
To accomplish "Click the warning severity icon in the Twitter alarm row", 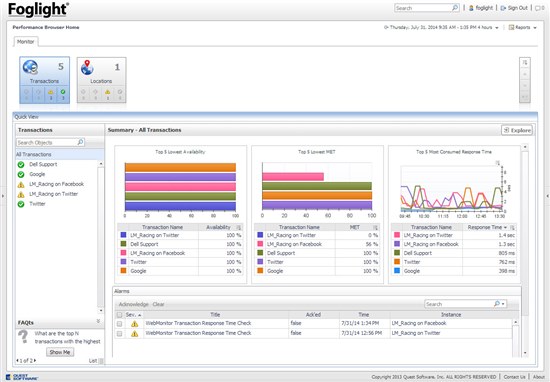I will pos(134,334).
